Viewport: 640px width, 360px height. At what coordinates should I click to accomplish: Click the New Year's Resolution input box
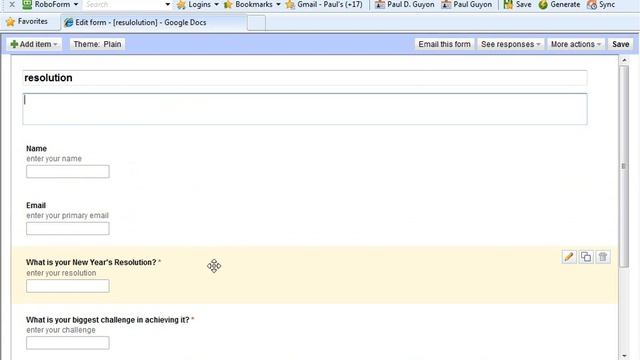coord(68,286)
